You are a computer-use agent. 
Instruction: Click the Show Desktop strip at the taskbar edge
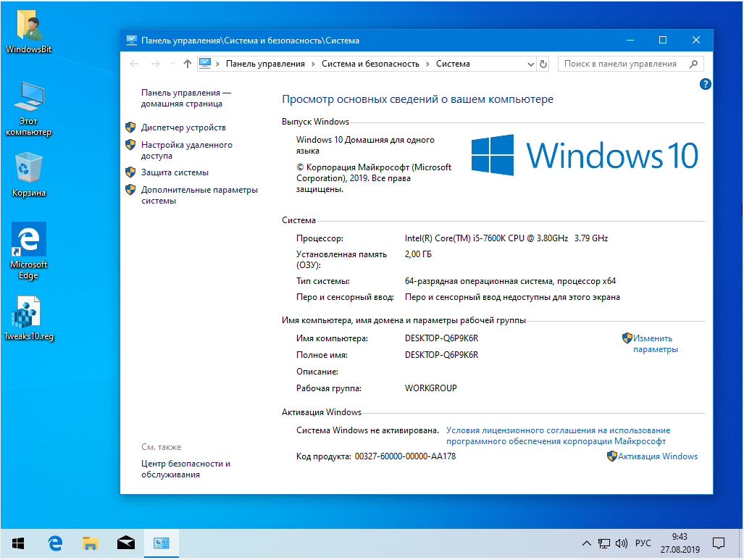(741, 543)
